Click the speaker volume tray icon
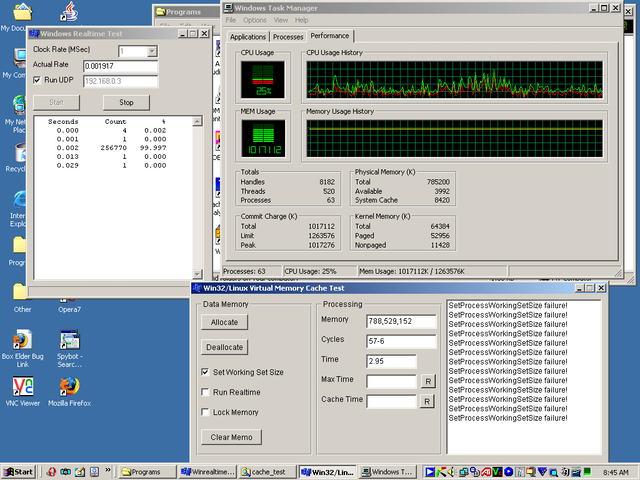This screenshot has height=480, width=640. [x=451, y=472]
